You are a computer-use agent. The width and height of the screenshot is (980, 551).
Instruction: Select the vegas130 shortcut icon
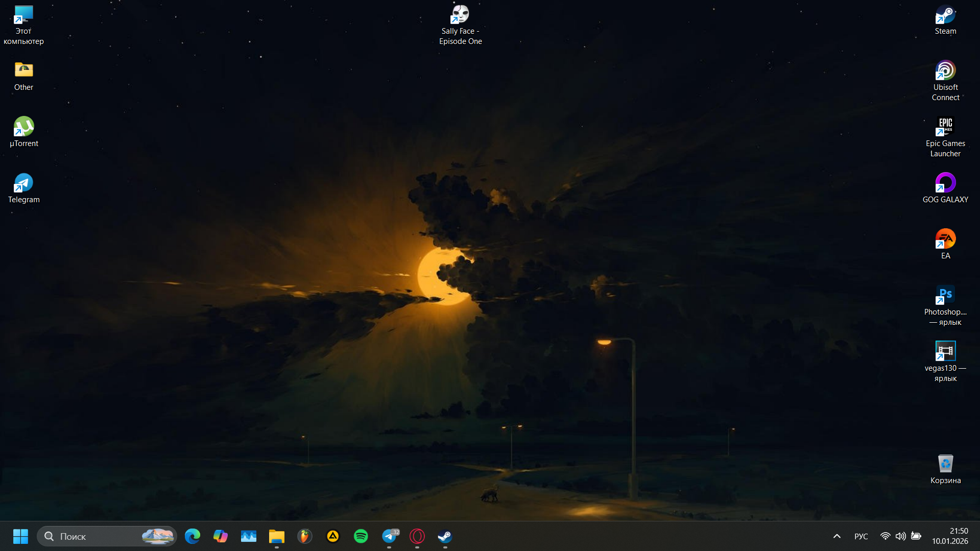945,362
